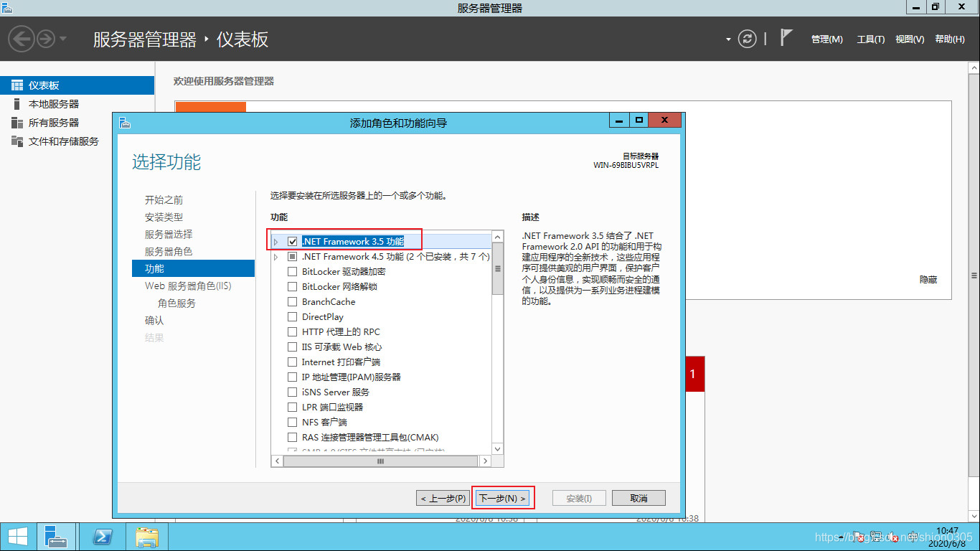This screenshot has height=551, width=980.
Task: Expand .NET Framework 3.5 功能 node
Action: pyautogui.click(x=276, y=242)
